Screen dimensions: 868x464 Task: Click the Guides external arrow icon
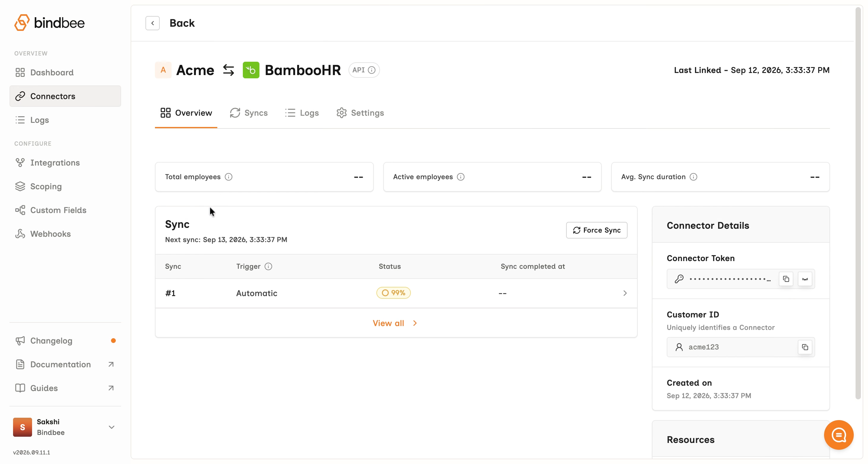tap(111, 388)
